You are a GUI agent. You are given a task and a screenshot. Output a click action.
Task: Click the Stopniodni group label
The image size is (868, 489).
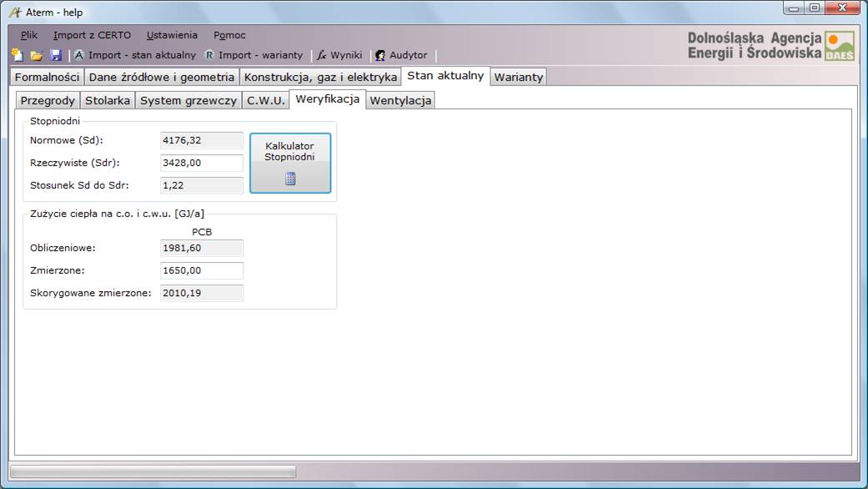pos(55,121)
